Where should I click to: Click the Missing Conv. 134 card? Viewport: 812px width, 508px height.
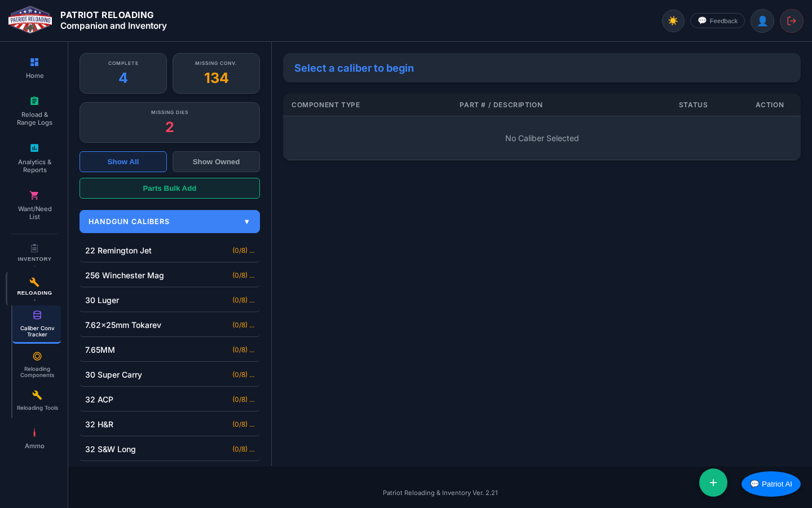tap(216, 73)
